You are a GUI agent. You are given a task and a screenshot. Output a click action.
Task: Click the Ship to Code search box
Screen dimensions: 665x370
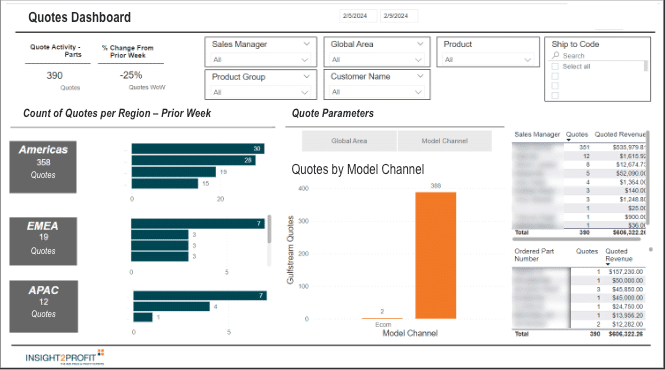pos(598,56)
